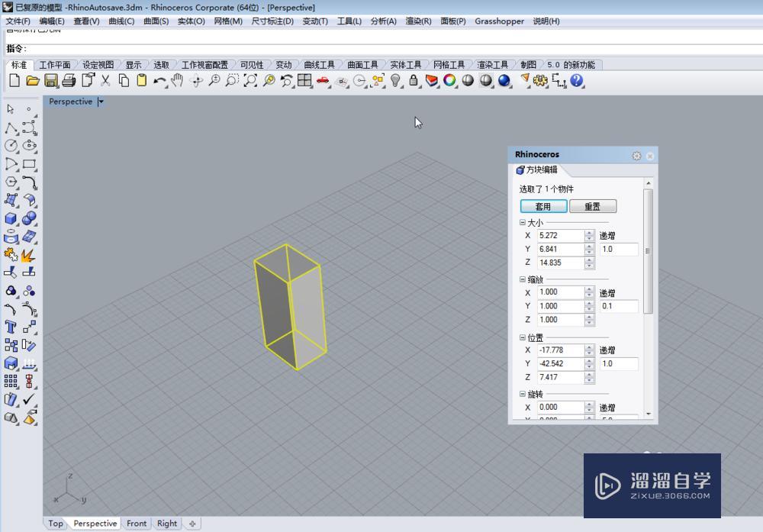Viewport: 763px width, 532px height.
Task: Select the Text tool in the left toolbar
Action: pos(11,327)
